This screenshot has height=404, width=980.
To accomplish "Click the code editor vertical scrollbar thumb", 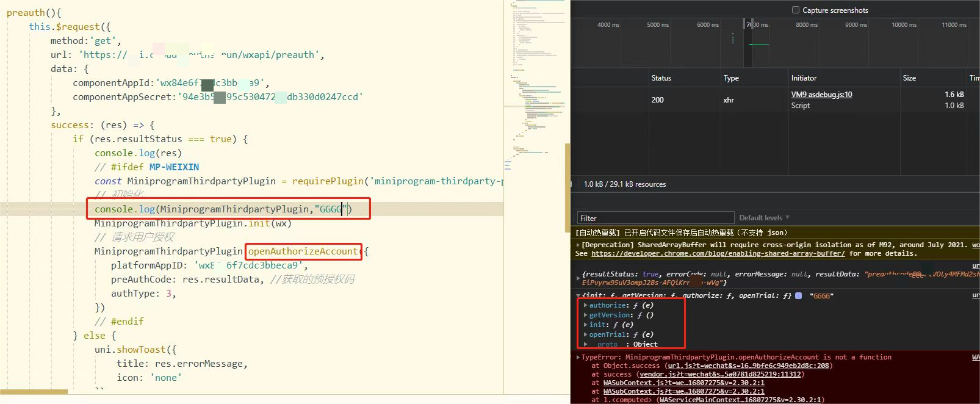I will click(x=567, y=188).
